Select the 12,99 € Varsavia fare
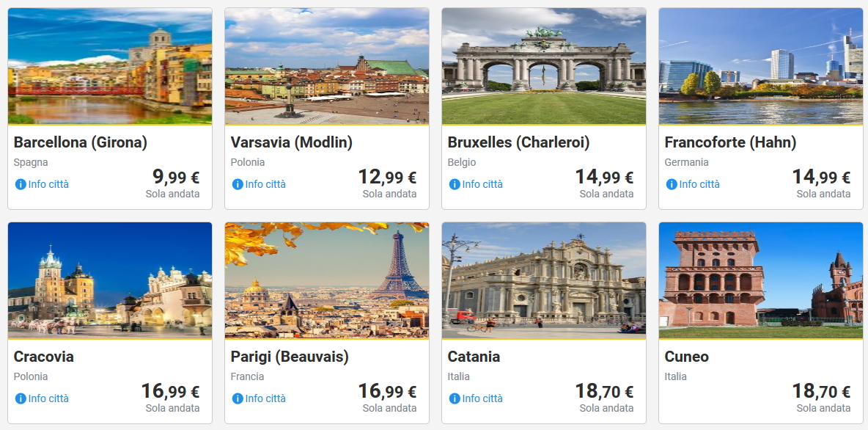The image size is (868, 430). (387, 178)
